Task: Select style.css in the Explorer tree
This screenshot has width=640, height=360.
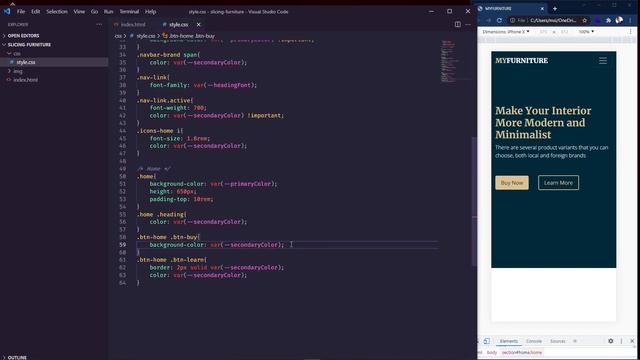Action: click(x=25, y=62)
